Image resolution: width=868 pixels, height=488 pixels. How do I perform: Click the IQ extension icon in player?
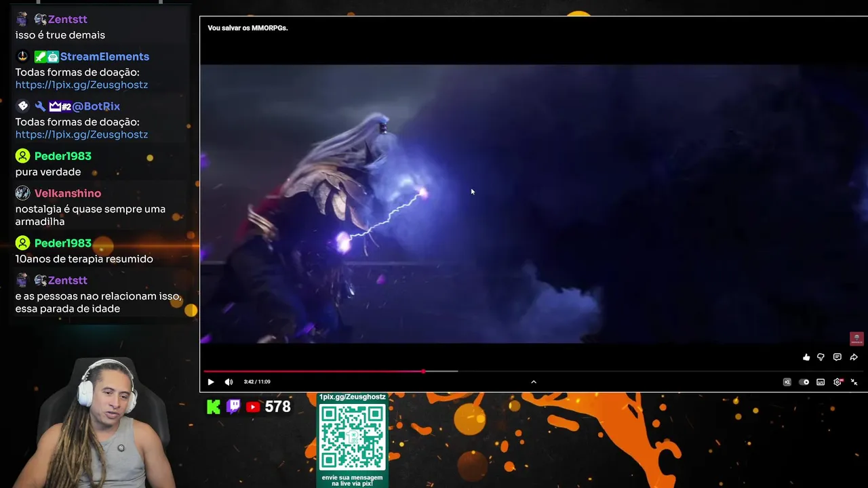coord(787,382)
